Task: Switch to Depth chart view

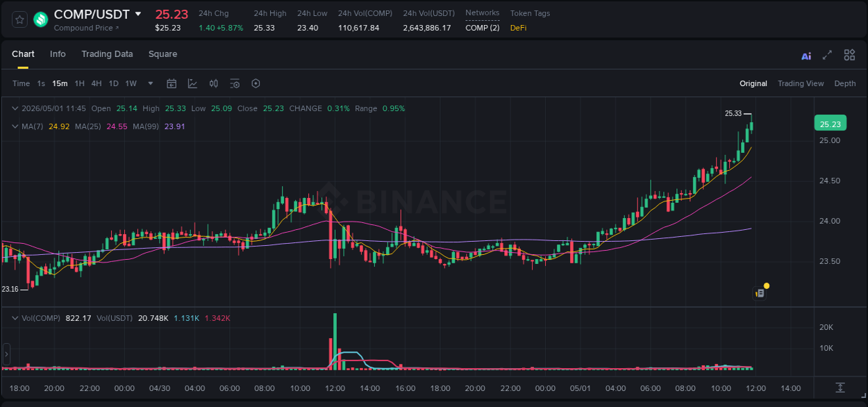Action: point(845,83)
